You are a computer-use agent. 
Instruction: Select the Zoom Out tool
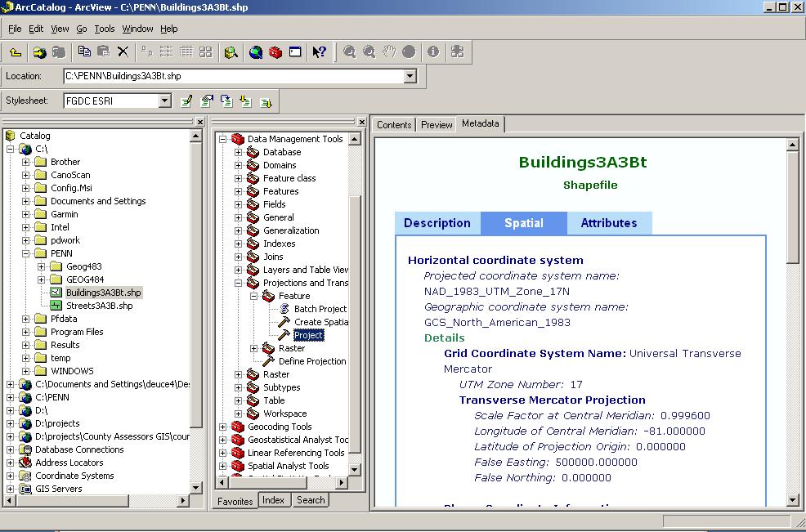point(369,51)
